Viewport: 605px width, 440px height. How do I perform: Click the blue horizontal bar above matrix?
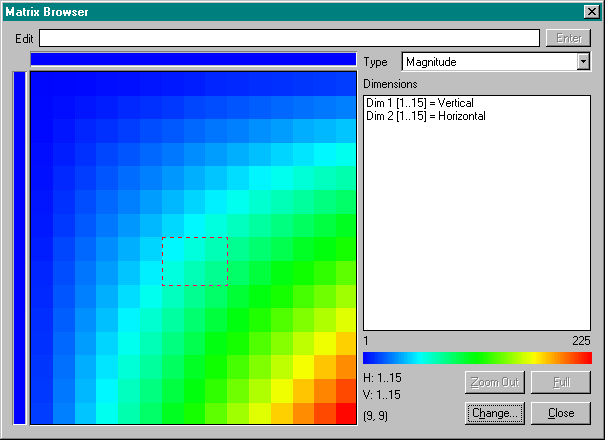[193, 59]
